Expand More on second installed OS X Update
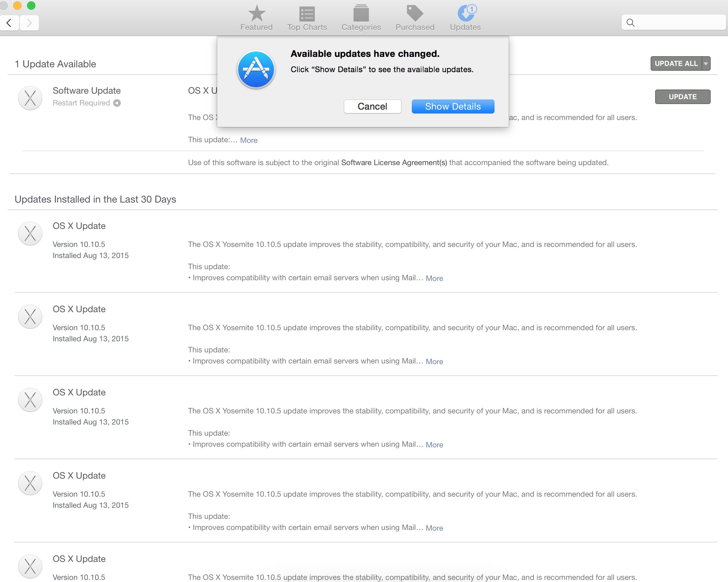Viewport: 728px width, 582px height. pos(434,361)
